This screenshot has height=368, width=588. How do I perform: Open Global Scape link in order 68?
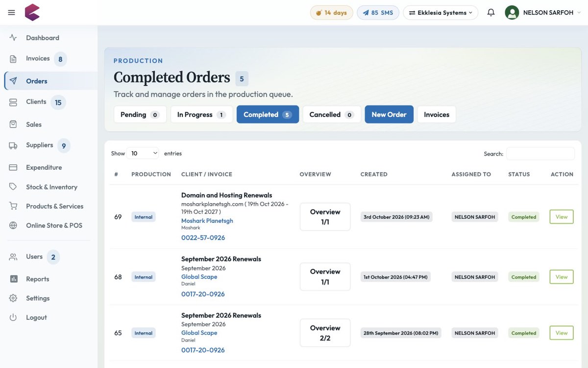[199, 277]
